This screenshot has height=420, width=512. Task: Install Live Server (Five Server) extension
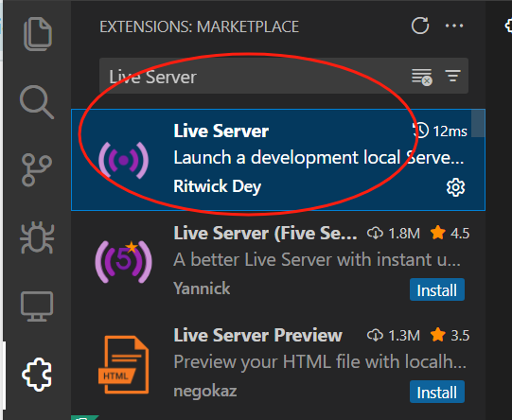point(437,289)
